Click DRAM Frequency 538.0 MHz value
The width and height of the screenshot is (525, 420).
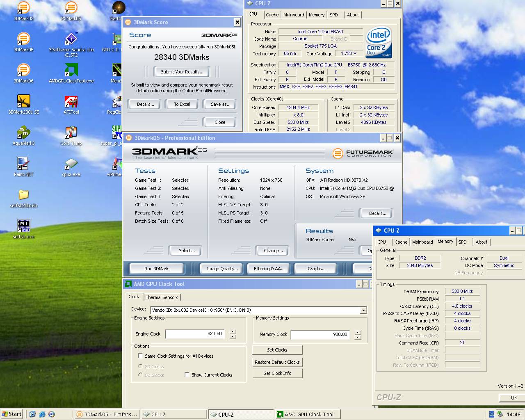tap(462, 291)
